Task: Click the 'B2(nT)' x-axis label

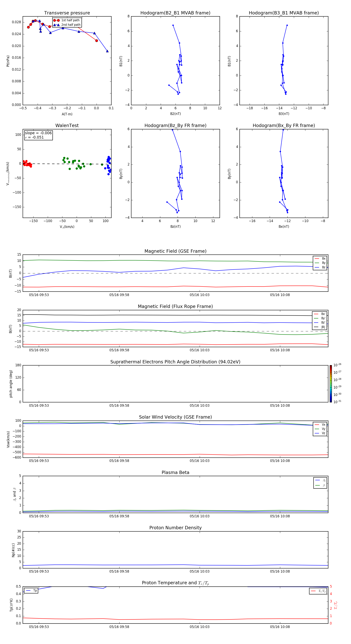Action: 175,114
